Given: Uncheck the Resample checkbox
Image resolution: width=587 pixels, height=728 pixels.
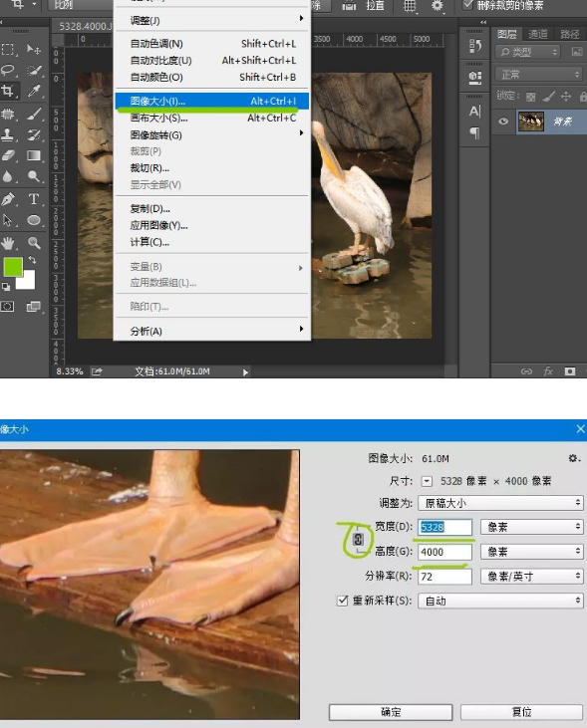Looking at the screenshot, I should tap(342, 601).
